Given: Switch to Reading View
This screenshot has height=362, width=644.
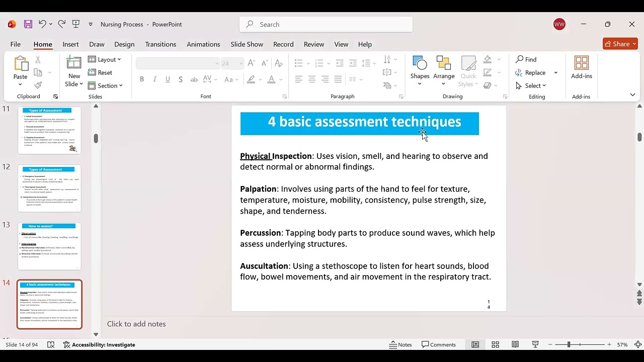Looking at the screenshot, I should pyautogui.click(x=515, y=344).
